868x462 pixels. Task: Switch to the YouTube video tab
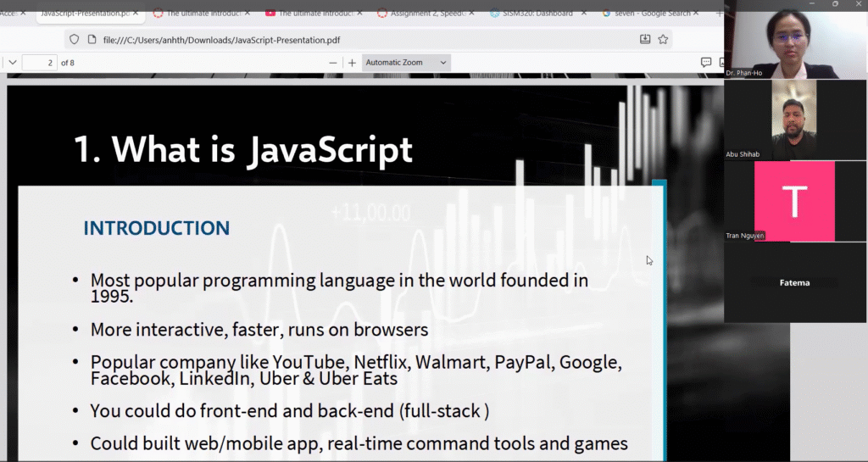point(309,14)
